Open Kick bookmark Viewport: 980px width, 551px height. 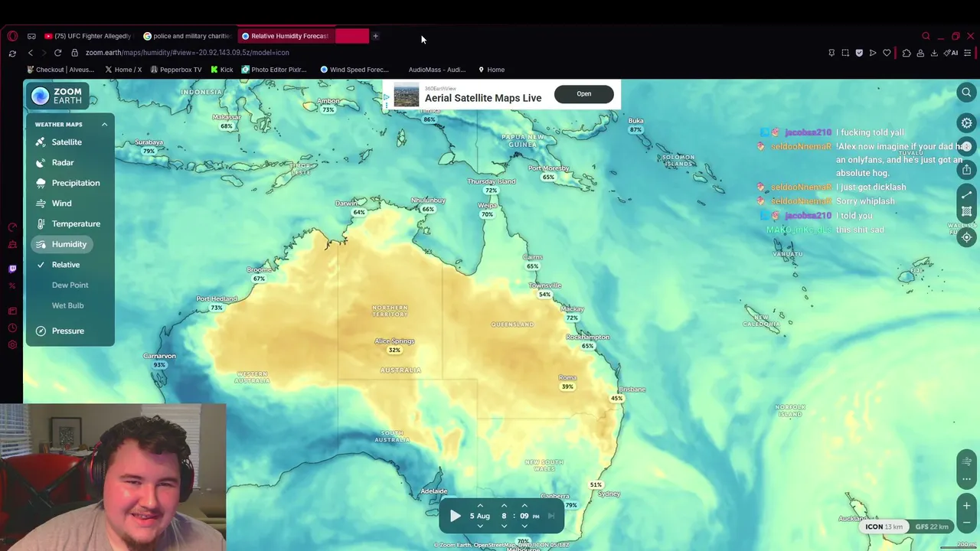(x=220, y=70)
